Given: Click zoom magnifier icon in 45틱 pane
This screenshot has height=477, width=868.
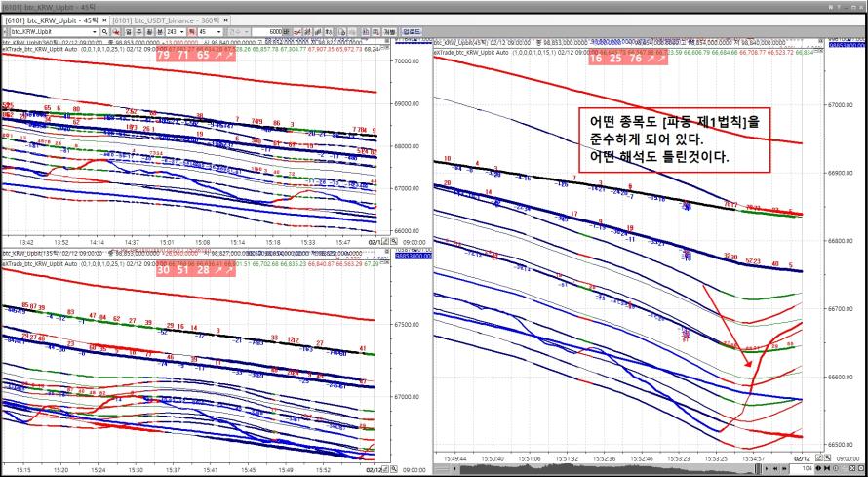Looking at the screenshot, I should [827, 458].
